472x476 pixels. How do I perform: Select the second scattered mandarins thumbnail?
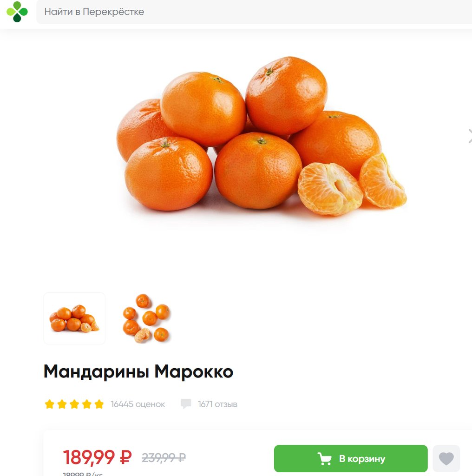[146, 318]
